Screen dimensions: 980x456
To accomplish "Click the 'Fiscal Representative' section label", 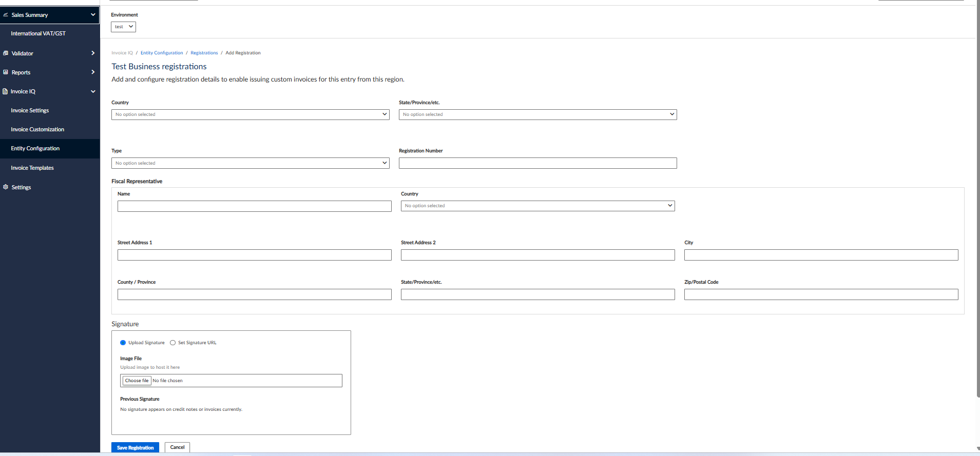I will pyautogui.click(x=137, y=181).
